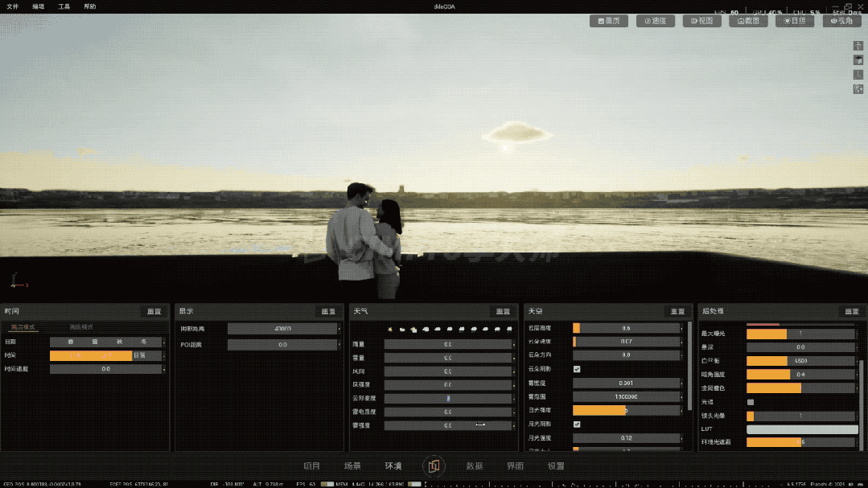Toggle the 月光阴影 checkbox
This screenshot has width=868, height=488.
click(577, 424)
